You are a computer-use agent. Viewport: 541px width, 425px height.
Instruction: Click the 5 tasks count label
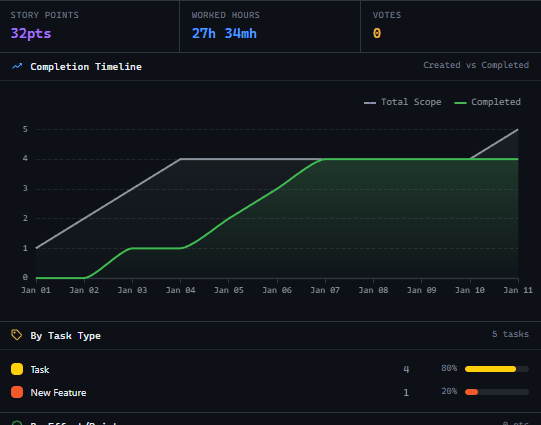tap(510, 334)
